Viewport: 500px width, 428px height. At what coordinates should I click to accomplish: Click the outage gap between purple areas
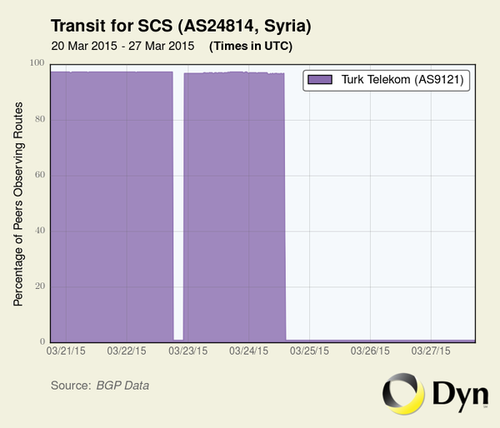click(x=178, y=205)
